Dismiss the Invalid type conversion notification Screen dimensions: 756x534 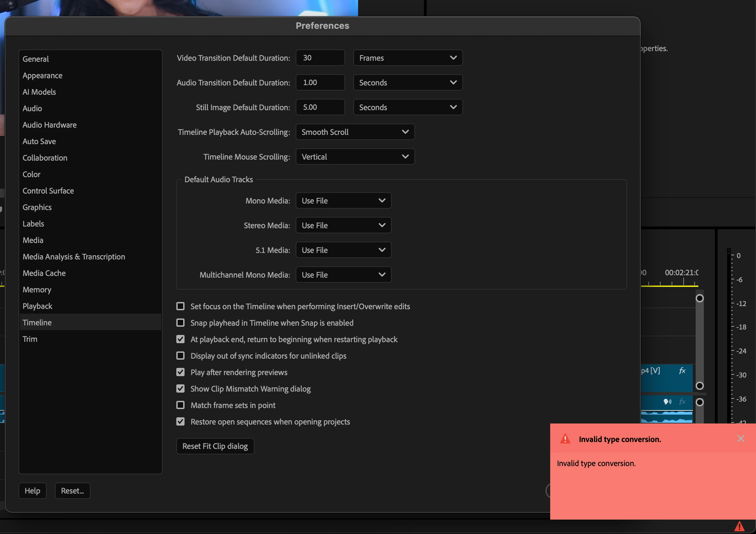pos(741,439)
